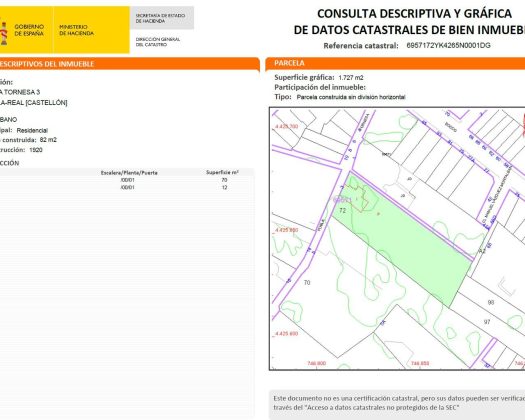The image size is (525, 420).
Task: Click the 'Tipo:' label
Action: pos(283,97)
